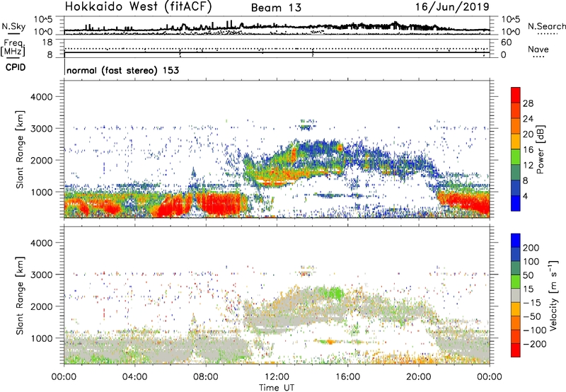
Task: Click the 3000 tick on velocity panel
Action: 42,275
